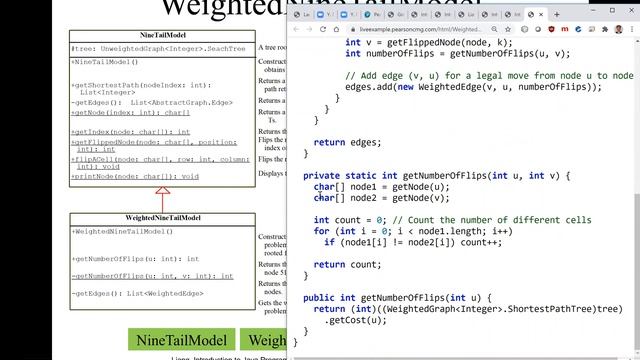Click 'public int getNumberOfFlips(int u)' line
This screenshot has width=640, height=360.
397,298
